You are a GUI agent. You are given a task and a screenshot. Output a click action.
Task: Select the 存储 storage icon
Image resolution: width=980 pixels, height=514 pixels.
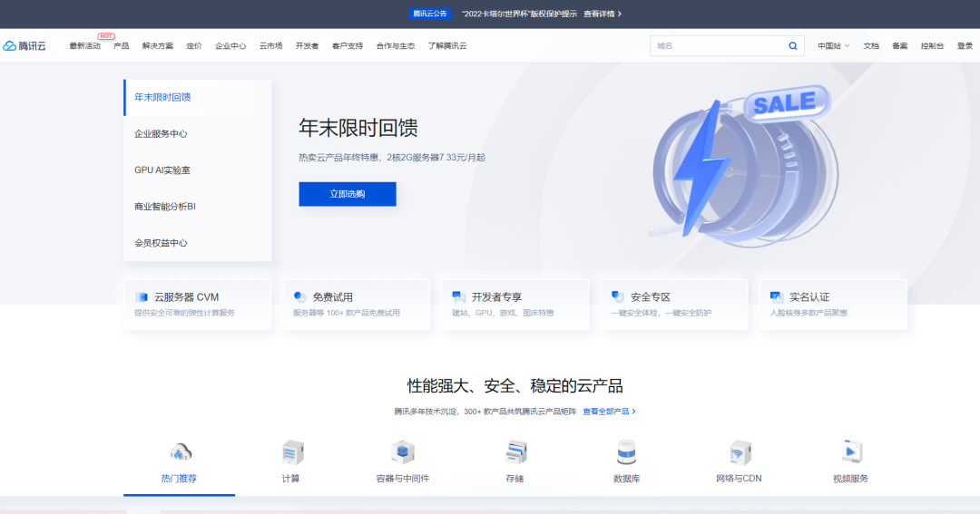pos(515,452)
